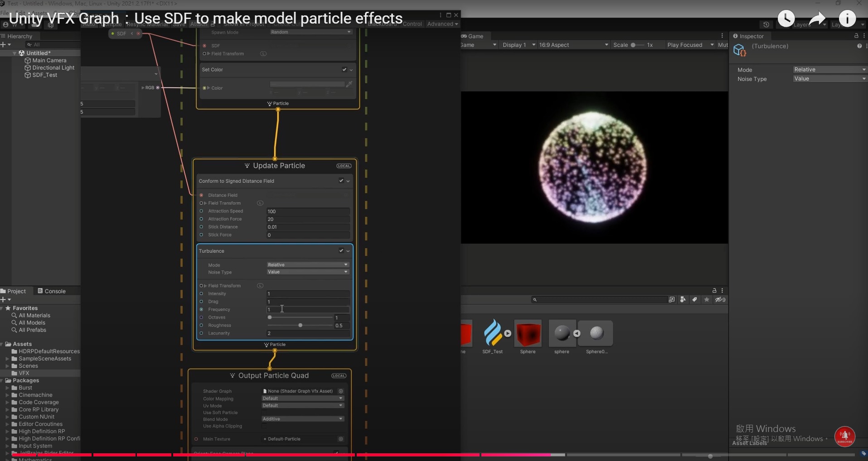Click the favorites star icon in Project
Screen dimensions: 868x461
click(706, 300)
